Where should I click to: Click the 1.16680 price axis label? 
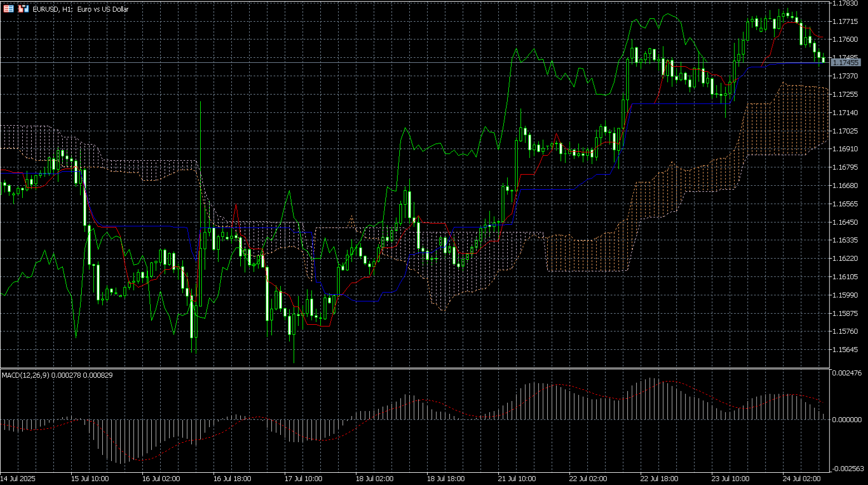[845, 186]
